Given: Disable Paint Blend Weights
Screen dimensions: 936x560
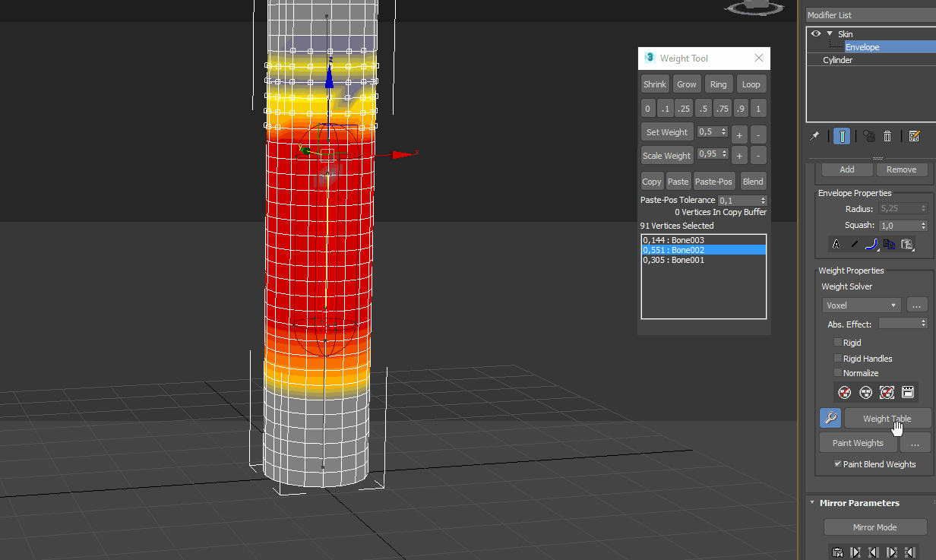Looking at the screenshot, I should pos(840,464).
